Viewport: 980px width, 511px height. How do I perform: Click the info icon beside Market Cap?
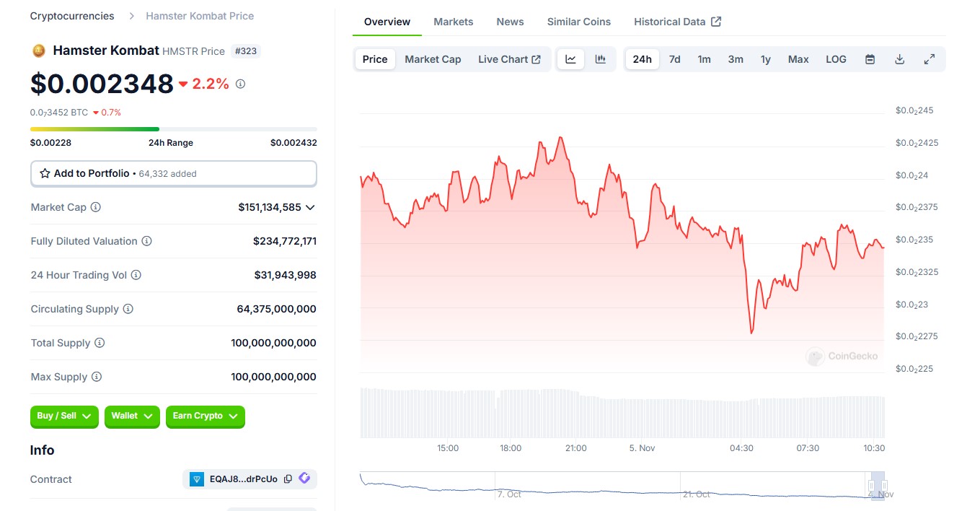point(96,207)
